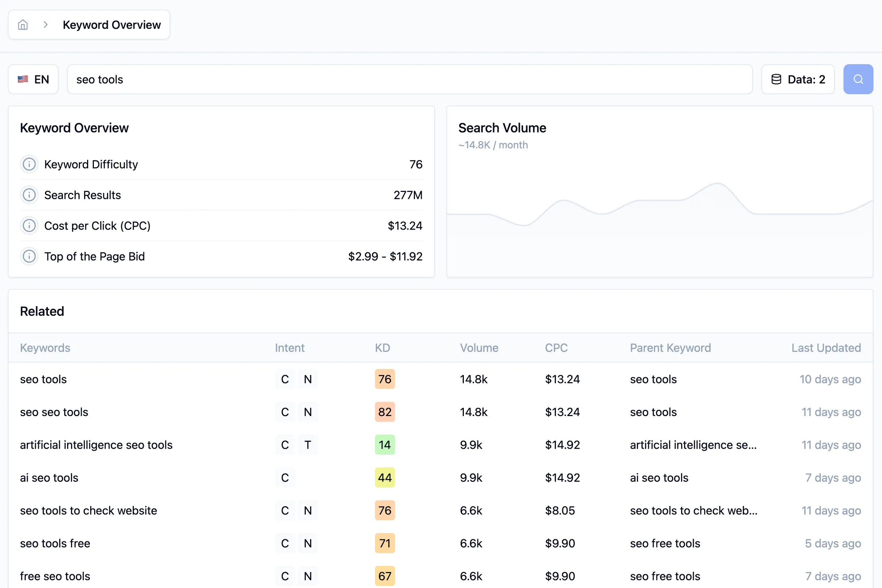Click KD 67 badge for 'free seo tools'
Image resolution: width=882 pixels, height=588 pixels.
(385, 576)
